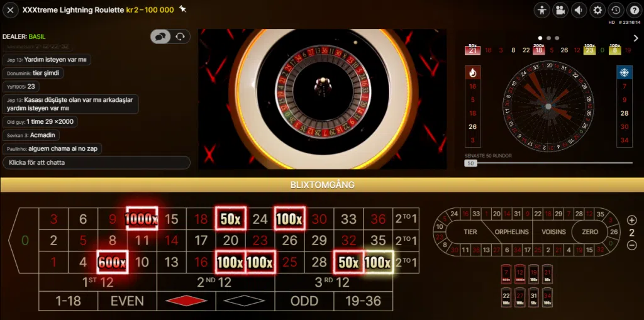Bet on the red diamond
This screenshot has height=320, width=644.
point(186,301)
